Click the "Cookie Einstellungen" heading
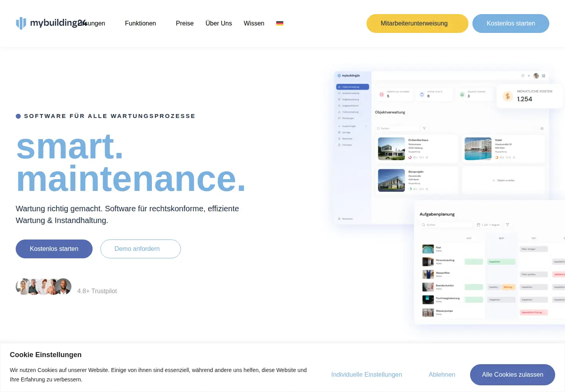565x392 pixels. 46,355
